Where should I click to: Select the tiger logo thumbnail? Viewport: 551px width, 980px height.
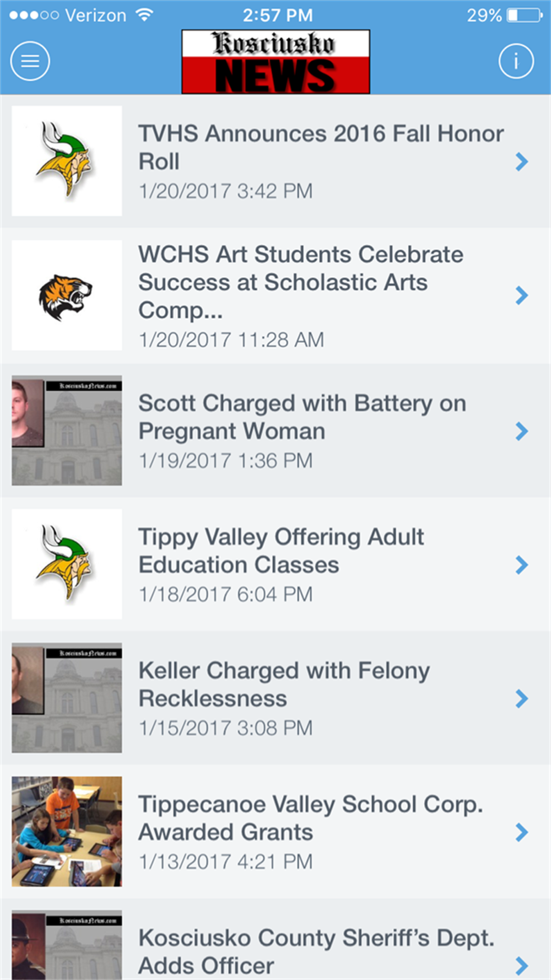coord(67,295)
